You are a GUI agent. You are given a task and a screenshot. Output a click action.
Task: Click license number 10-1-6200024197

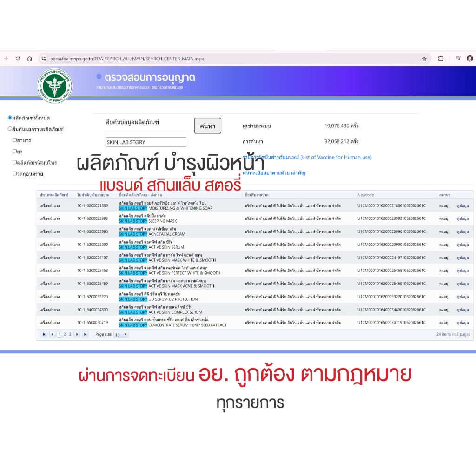pos(93,258)
